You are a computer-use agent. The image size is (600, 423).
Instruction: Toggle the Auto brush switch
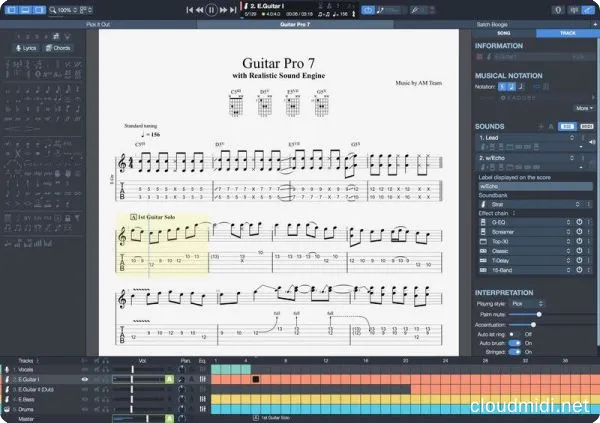point(515,342)
